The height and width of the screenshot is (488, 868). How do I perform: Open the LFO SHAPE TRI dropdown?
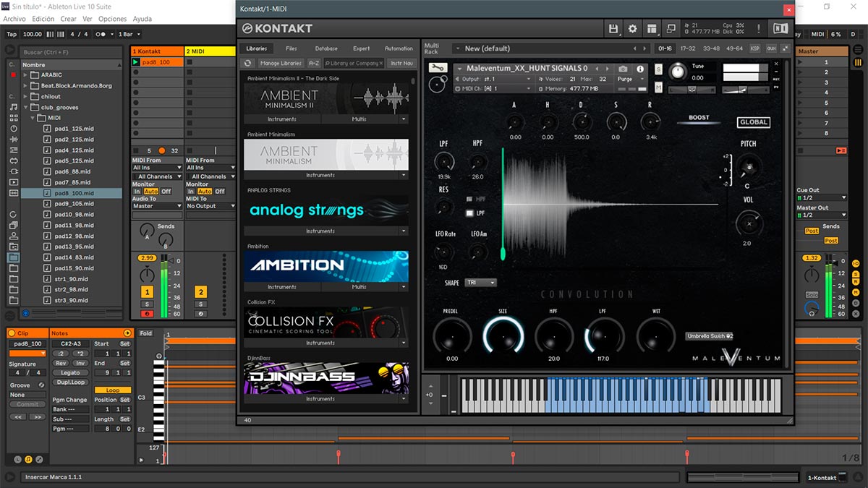tap(481, 283)
